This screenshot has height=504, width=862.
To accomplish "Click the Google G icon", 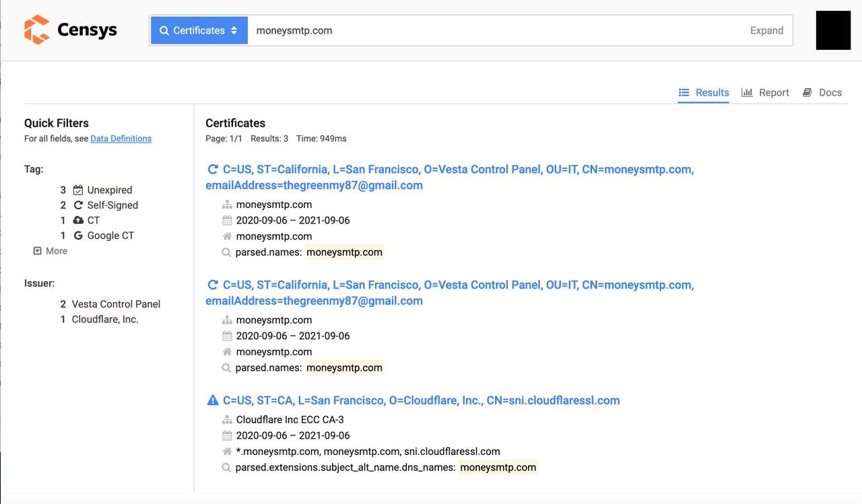I will click(78, 236).
